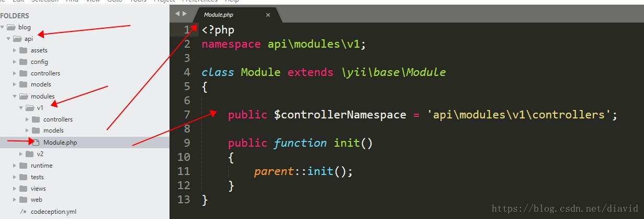Click the blog folder icon
Screen dimensions: 644x219
tap(11, 27)
